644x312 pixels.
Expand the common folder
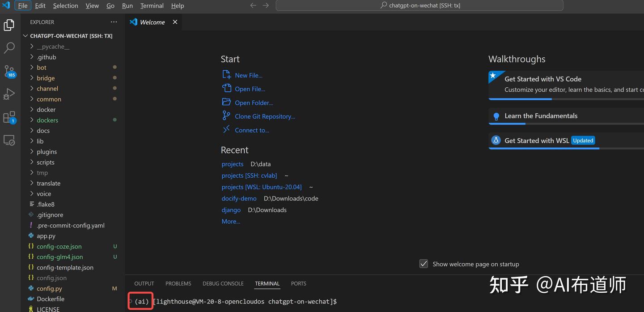click(x=32, y=99)
